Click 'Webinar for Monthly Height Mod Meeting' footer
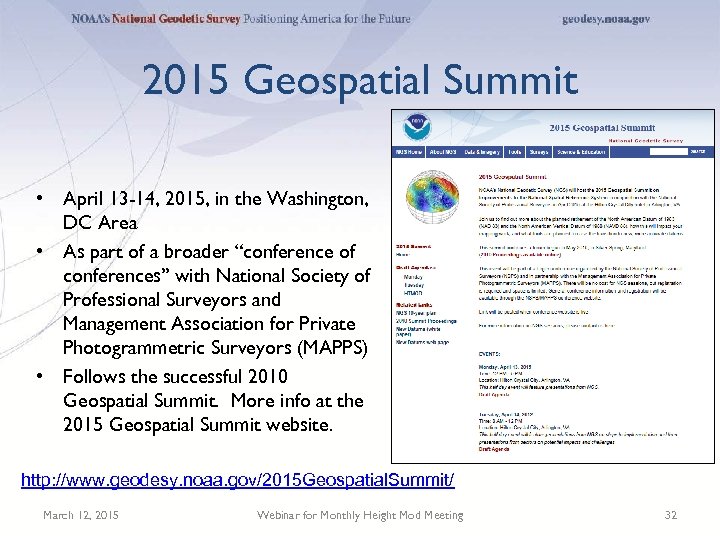720x540 pixels. point(360,515)
